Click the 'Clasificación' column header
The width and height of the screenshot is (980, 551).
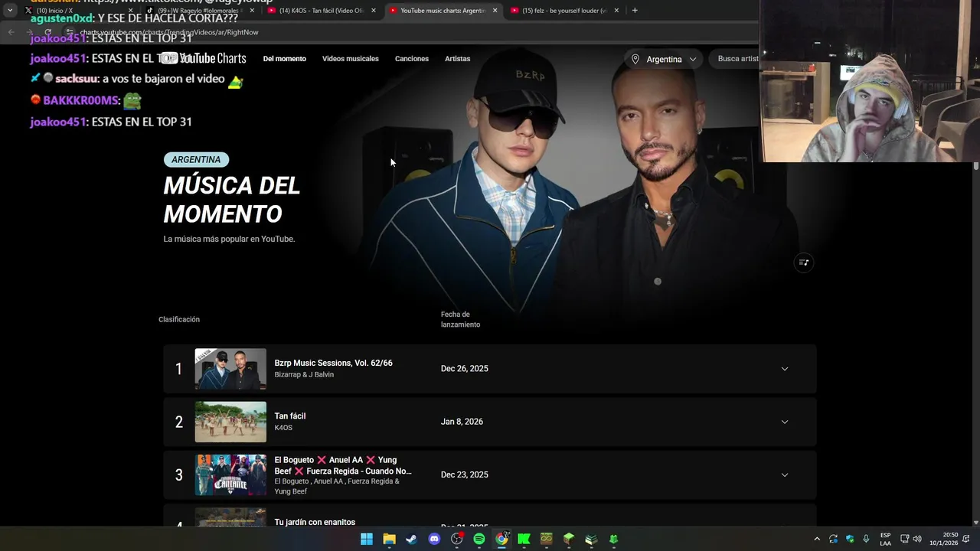[x=179, y=319]
